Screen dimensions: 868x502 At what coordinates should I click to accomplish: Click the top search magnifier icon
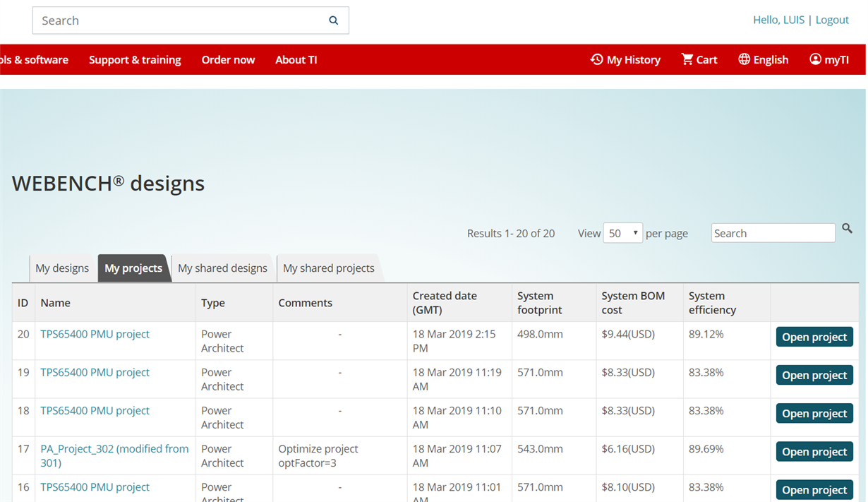point(334,20)
